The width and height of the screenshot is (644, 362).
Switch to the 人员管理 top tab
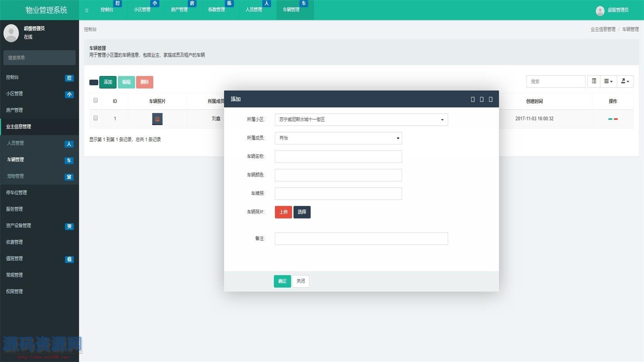tap(254, 10)
